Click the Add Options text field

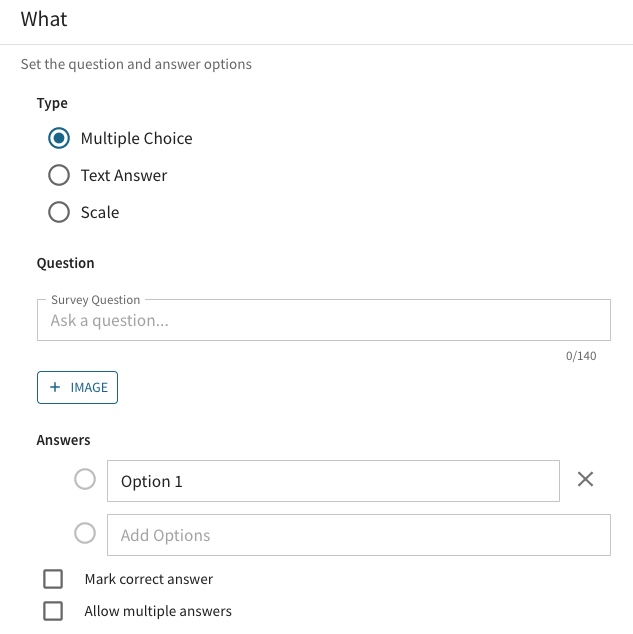[x=358, y=535]
